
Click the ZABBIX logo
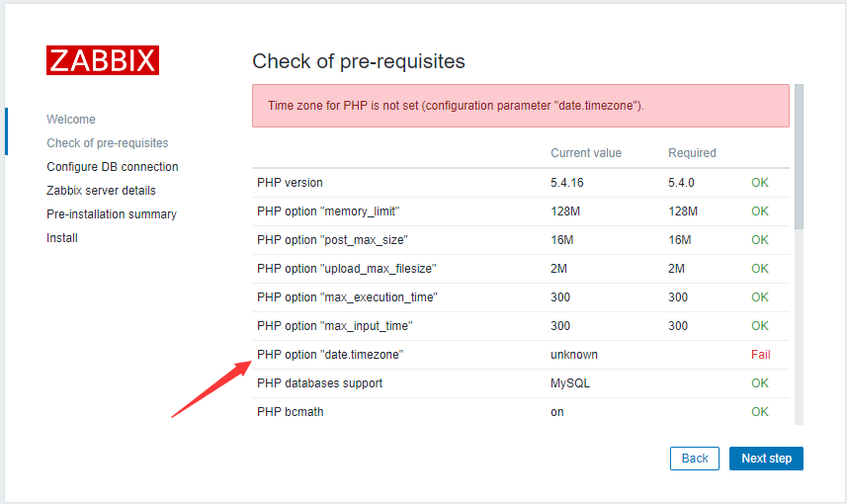click(103, 60)
